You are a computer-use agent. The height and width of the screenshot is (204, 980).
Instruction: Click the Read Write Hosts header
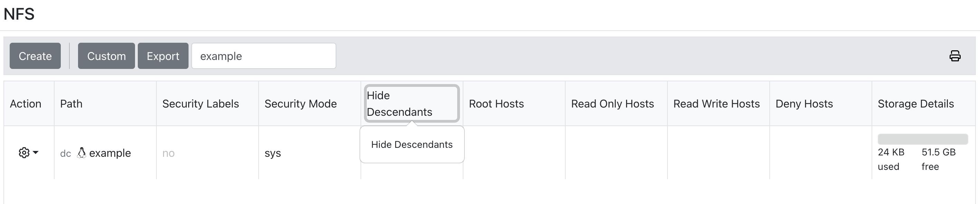click(x=717, y=104)
